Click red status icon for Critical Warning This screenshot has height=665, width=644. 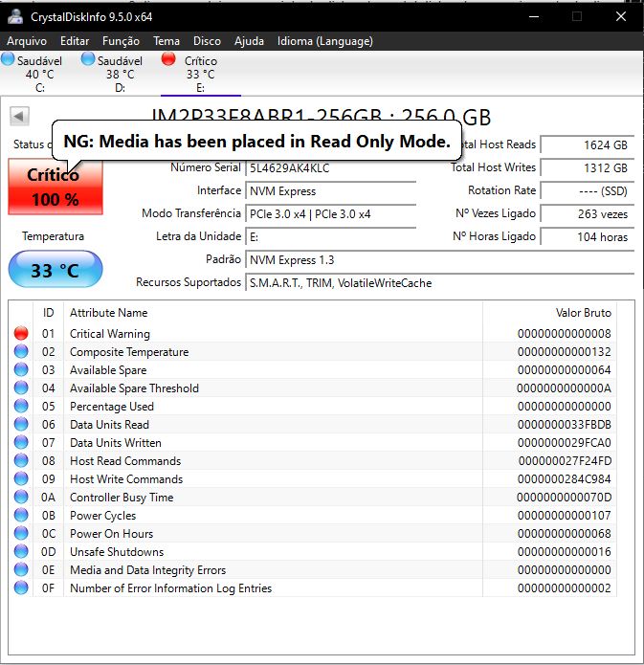pyautogui.click(x=21, y=333)
